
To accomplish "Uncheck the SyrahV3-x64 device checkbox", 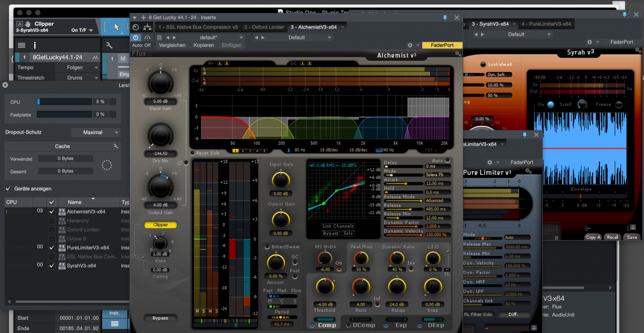I will point(51,265).
